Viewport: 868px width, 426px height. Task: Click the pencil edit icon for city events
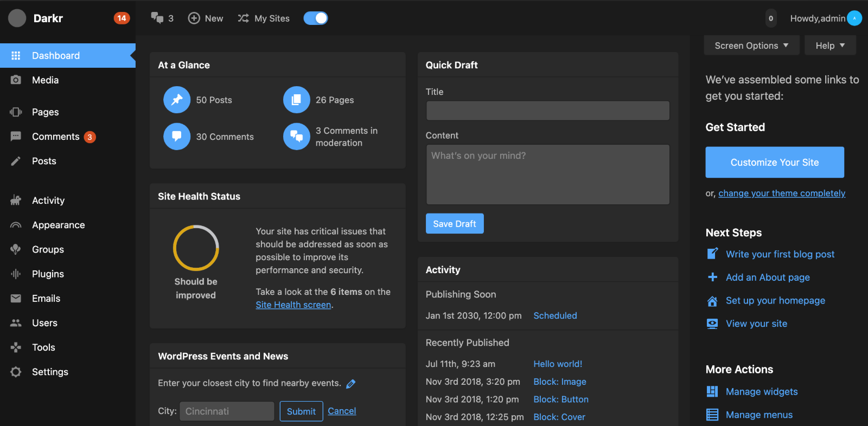click(x=351, y=384)
